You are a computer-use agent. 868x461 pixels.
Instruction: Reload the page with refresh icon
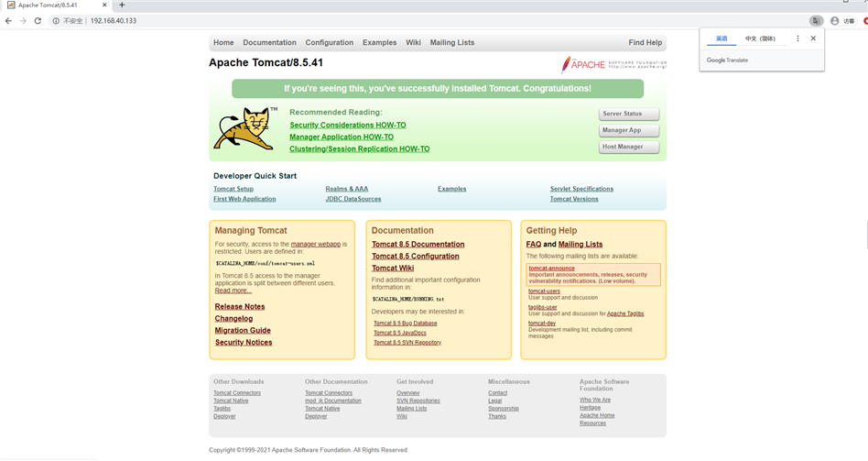click(x=38, y=21)
